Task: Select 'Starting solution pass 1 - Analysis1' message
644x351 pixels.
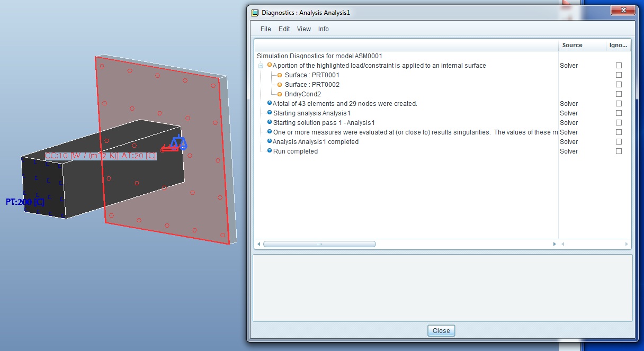Action: pyautogui.click(x=324, y=123)
